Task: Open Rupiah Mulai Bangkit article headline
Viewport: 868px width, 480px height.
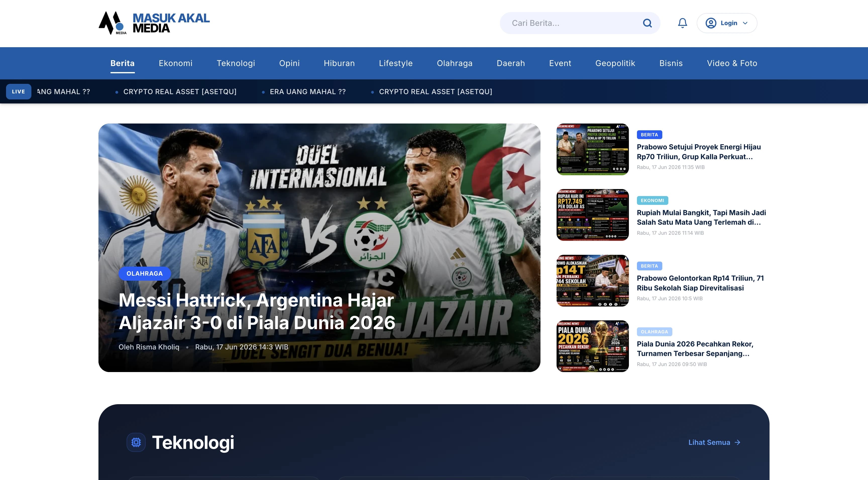Action: [x=701, y=217]
